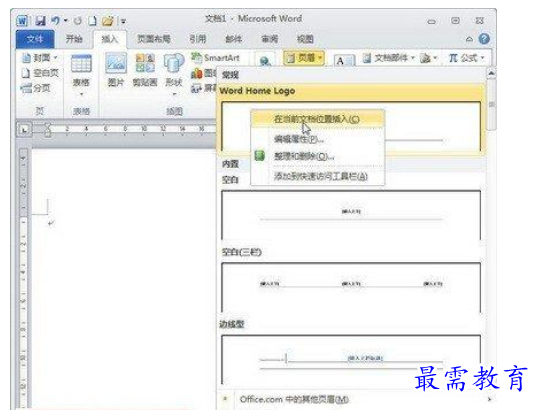Click the signature line icon near 文档部件
This screenshot has width=536, height=410.
click(425, 58)
